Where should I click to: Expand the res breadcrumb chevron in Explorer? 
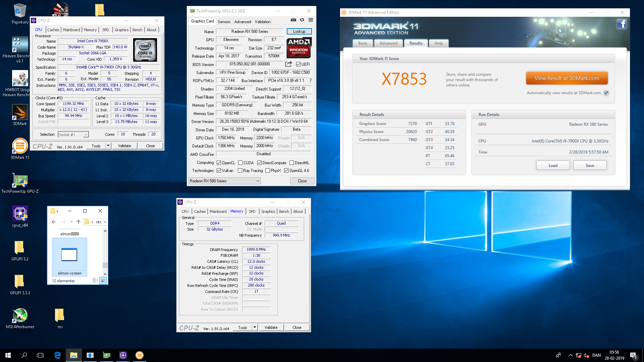click(105, 222)
